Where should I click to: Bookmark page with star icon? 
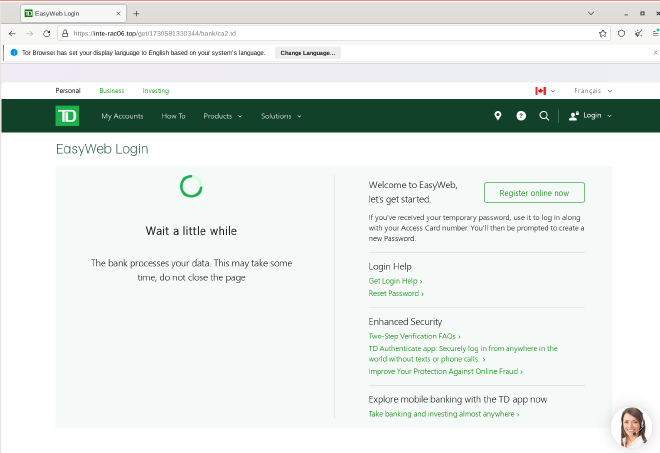(603, 33)
